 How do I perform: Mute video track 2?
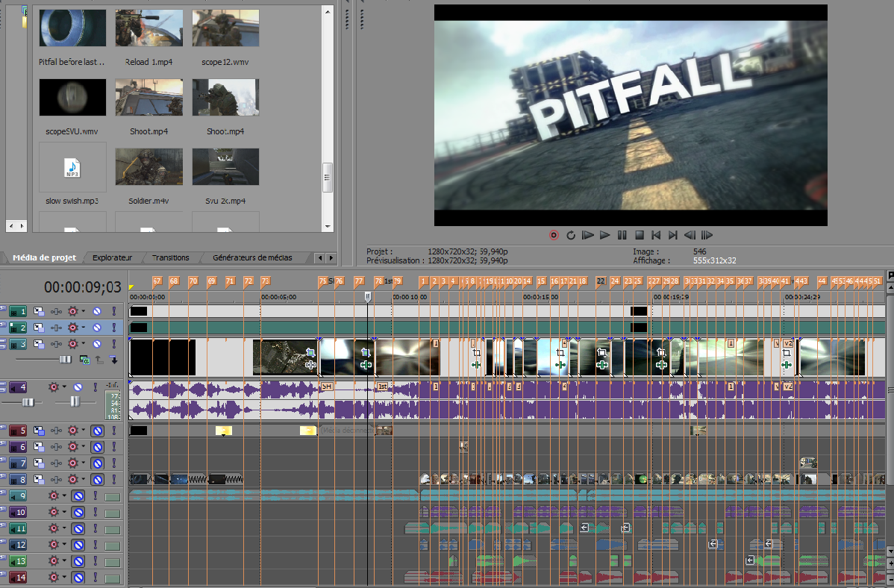97,328
